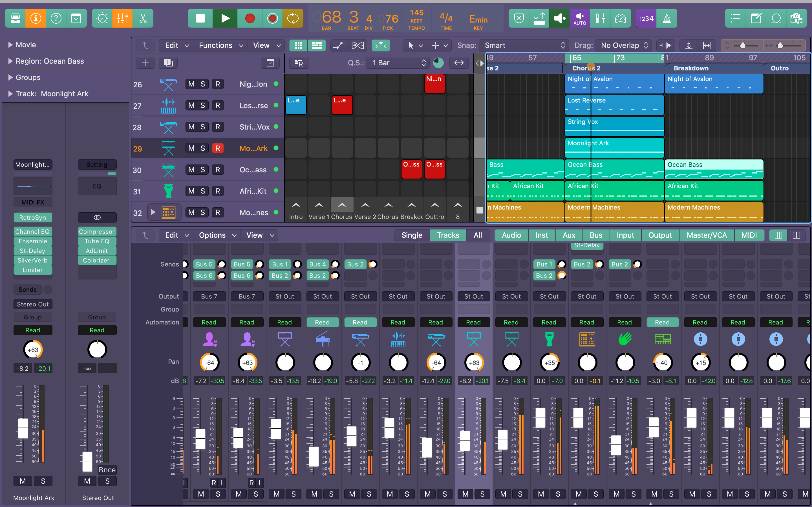The width and height of the screenshot is (812, 507).
Task: Switch mixer to Single view tab
Action: point(411,235)
